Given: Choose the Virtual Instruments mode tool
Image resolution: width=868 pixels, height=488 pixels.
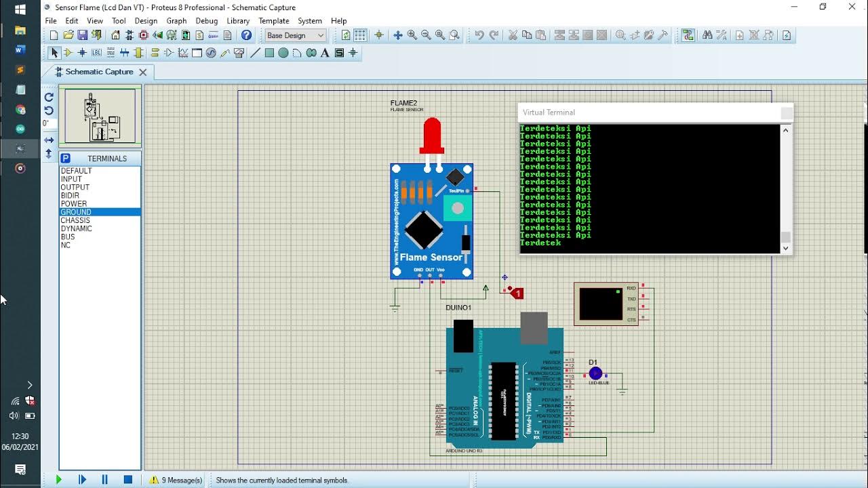Looking at the screenshot, I should 239,53.
